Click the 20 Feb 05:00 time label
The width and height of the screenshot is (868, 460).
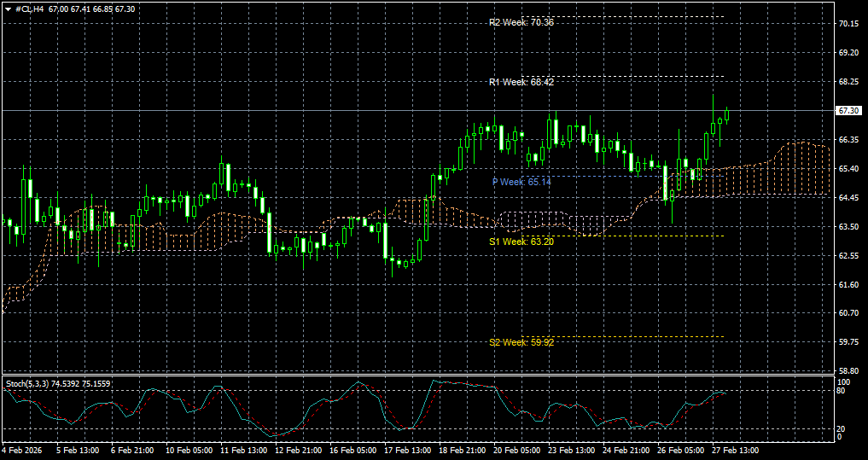click(518, 451)
